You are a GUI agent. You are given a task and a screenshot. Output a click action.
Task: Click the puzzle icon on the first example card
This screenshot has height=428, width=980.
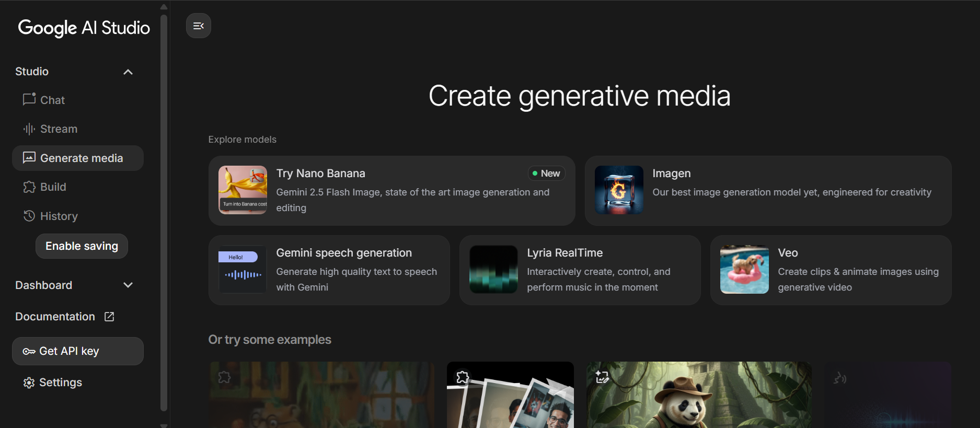click(224, 377)
